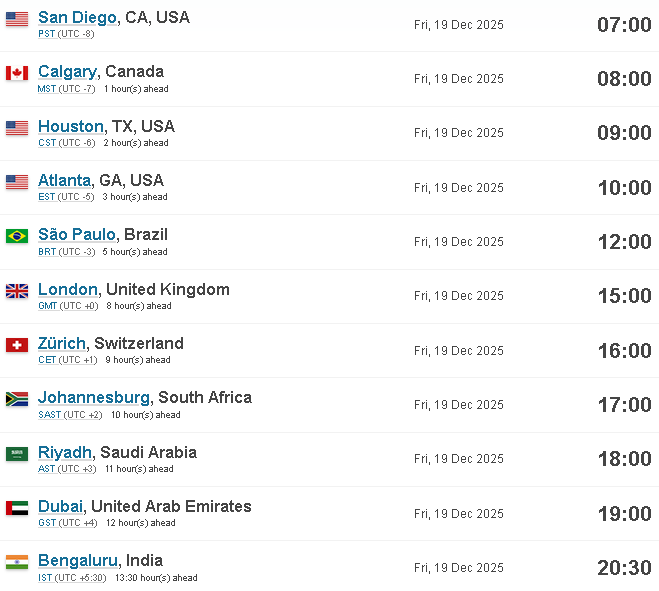Viewport: 659px width, 591px height.
Task: Click the SAST time zone abbreviation
Action: 50,415
